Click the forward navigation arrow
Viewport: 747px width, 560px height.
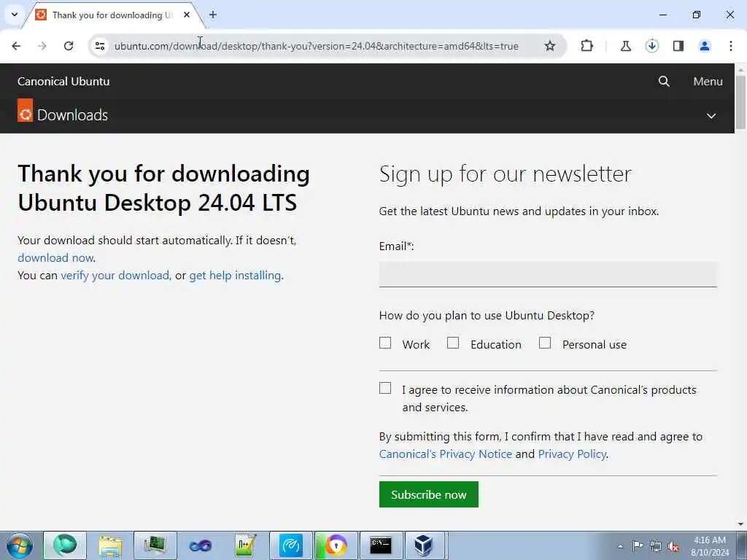42,46
